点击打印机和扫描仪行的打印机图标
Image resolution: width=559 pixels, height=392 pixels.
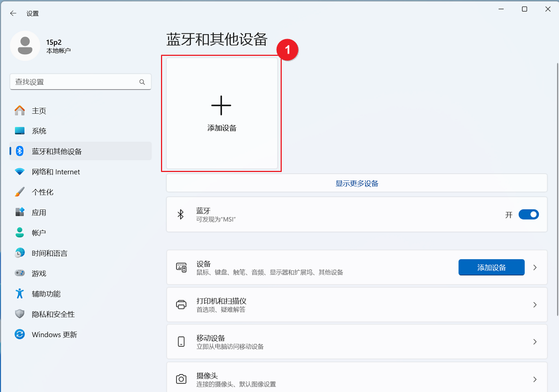(181, 304)
